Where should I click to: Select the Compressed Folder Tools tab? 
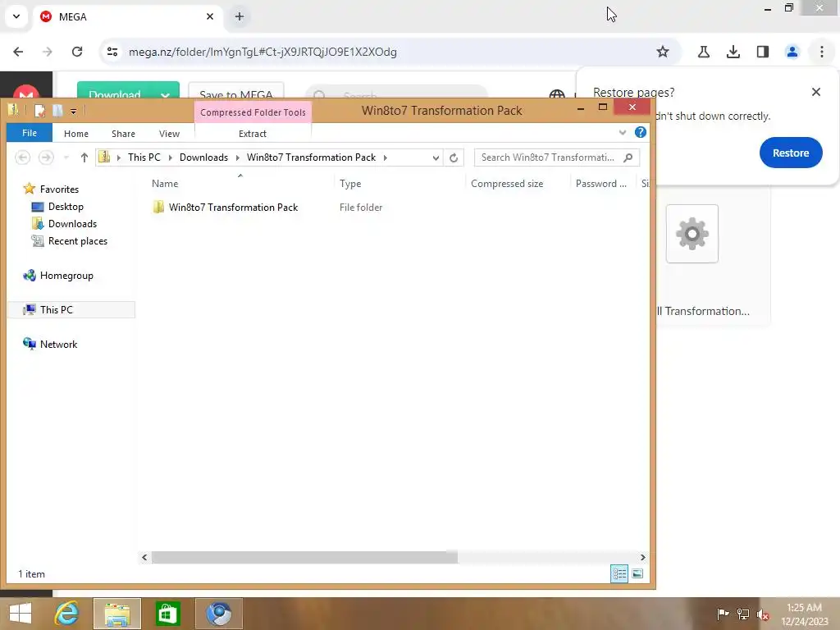click(x=253, y=112)
